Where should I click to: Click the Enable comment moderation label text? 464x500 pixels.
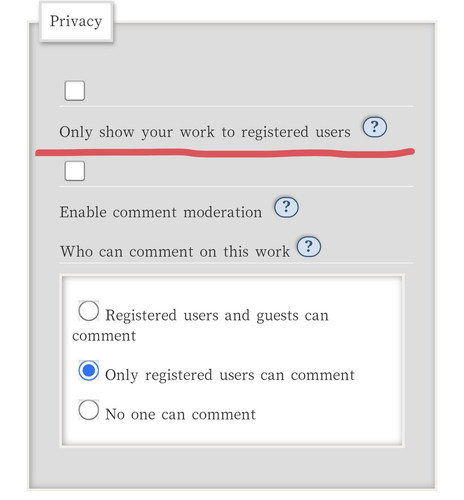161,212
